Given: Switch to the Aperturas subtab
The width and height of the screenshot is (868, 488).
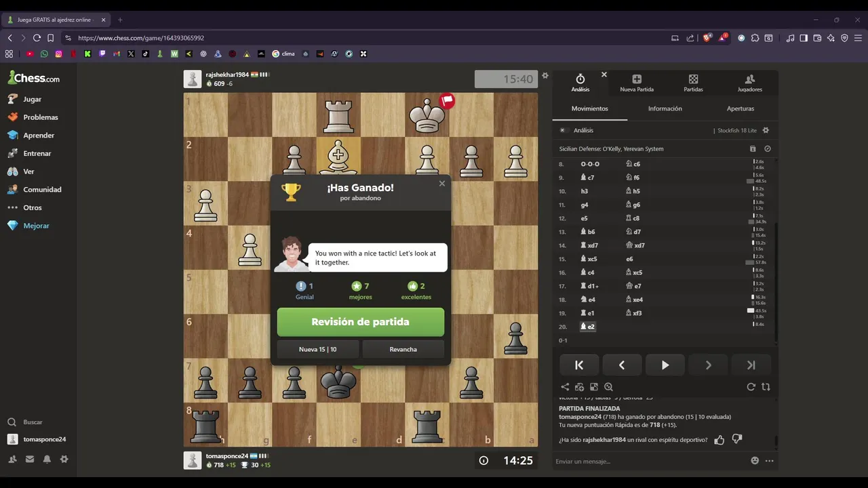Looking at the screenshot, I should pyautogui.click(x=741, y=108).
